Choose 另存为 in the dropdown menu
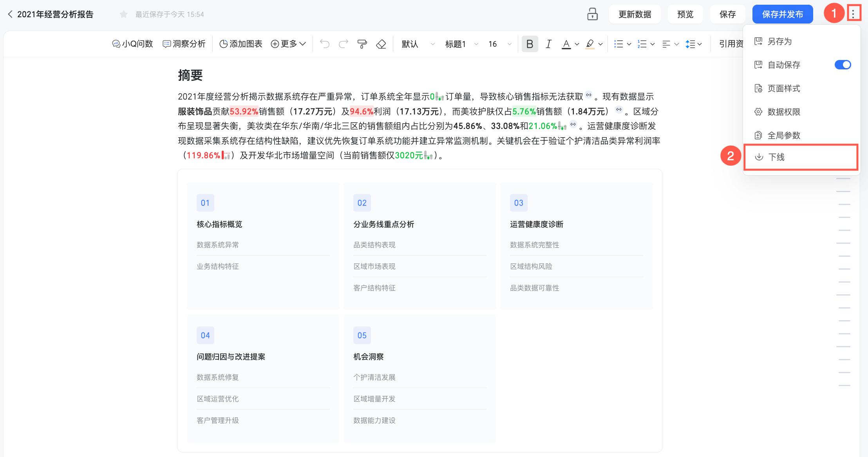The height and width of the screenshot is (457, 868). click(x=779, y=42)
